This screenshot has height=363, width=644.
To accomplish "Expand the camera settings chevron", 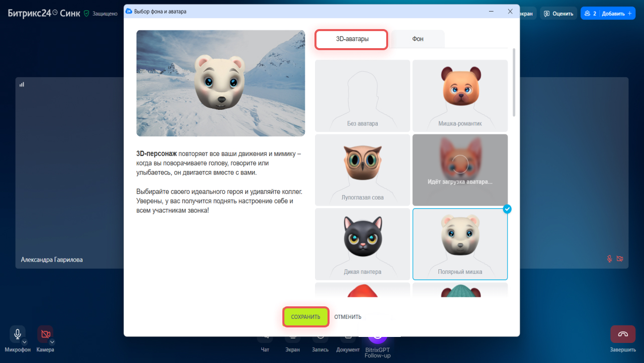I will (52, 342).
